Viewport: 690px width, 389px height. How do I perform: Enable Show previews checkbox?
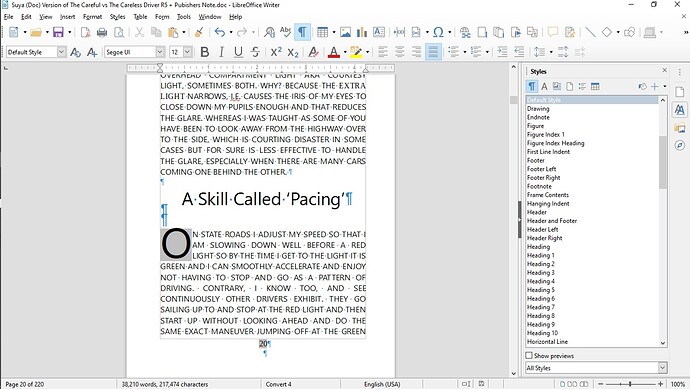[529, 355]
